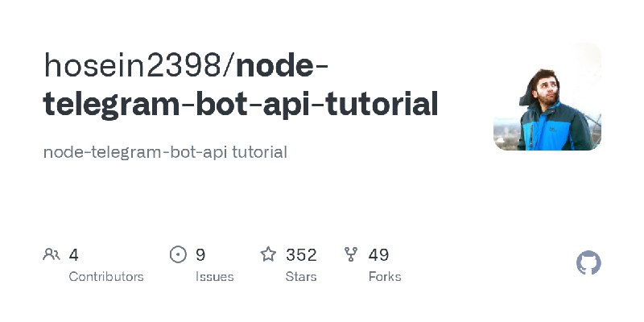Viewport: 644px width, 322px height.
Task: Open the Contributors label
Action: click(106, 277)
